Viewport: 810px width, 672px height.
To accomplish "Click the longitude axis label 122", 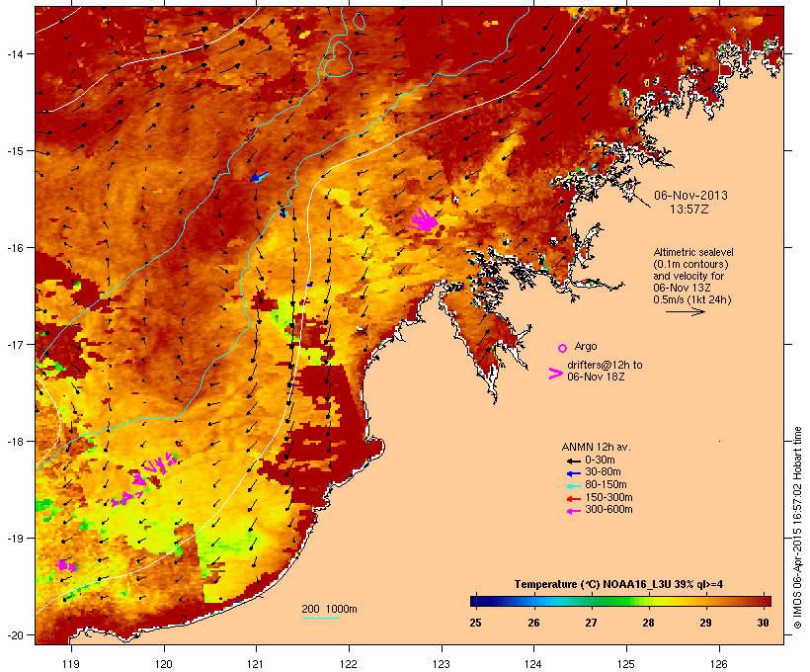I will click(349, 664).
